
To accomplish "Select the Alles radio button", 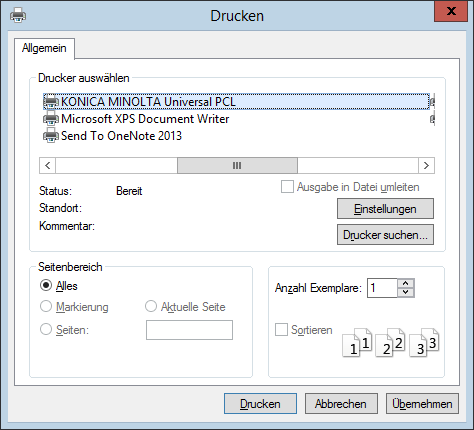I will (46, 286).
